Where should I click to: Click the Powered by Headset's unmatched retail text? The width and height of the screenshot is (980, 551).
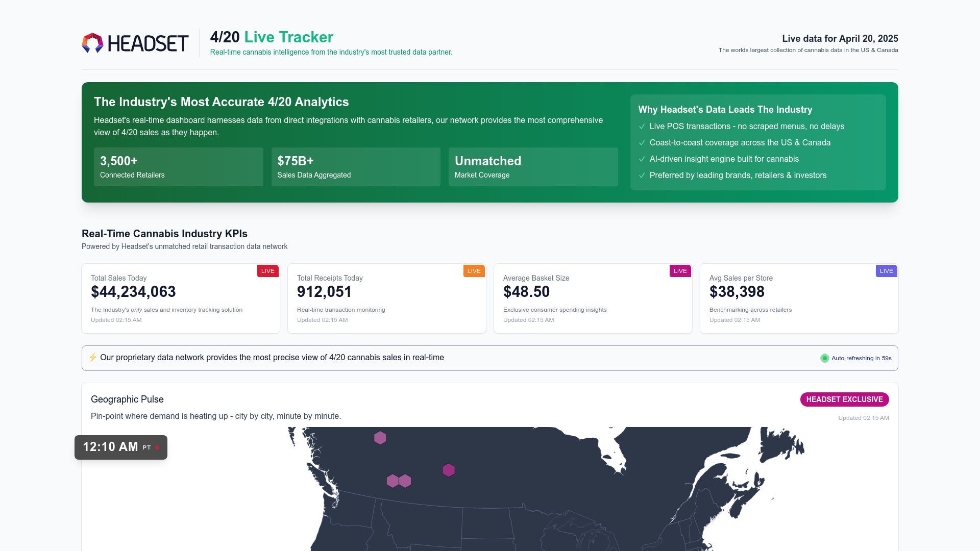pos(184,246)
